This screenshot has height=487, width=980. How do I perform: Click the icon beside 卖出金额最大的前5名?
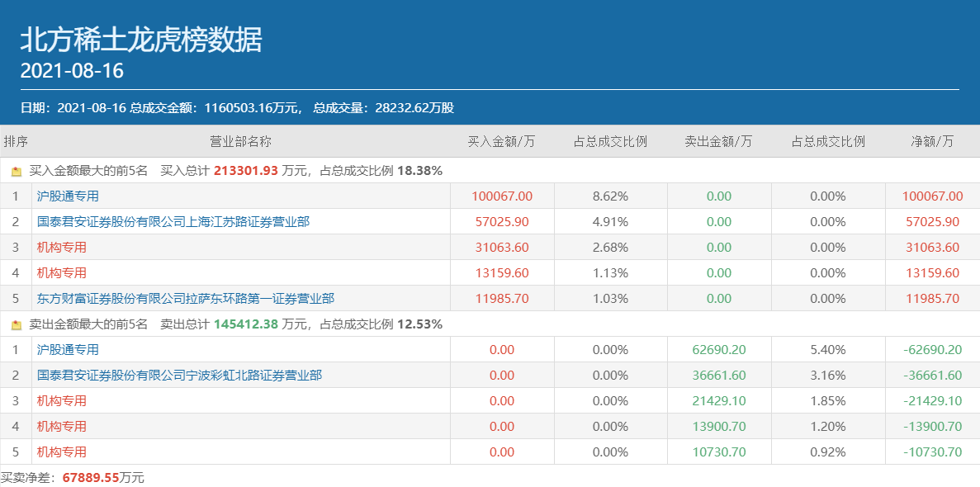(x=17, y=325)
